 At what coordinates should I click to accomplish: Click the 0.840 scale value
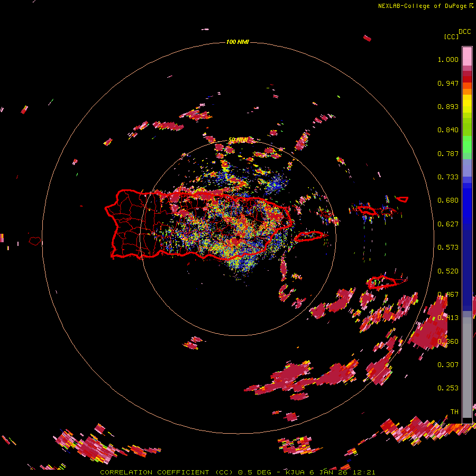448,130
